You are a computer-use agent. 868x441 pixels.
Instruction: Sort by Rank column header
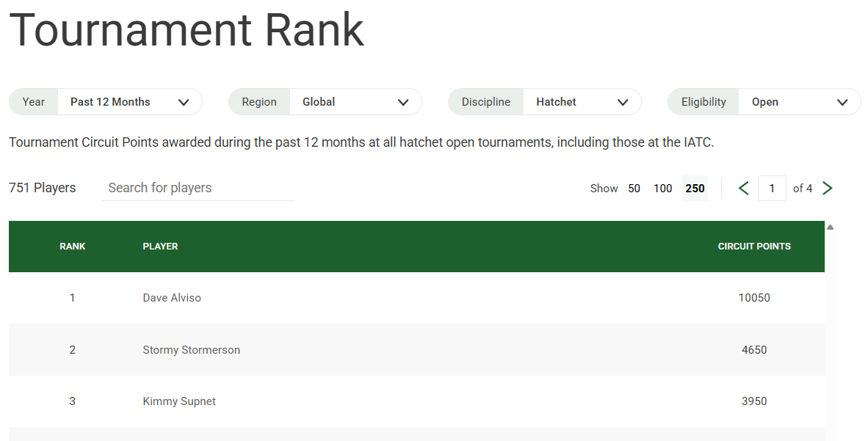(x=73, y=247)
